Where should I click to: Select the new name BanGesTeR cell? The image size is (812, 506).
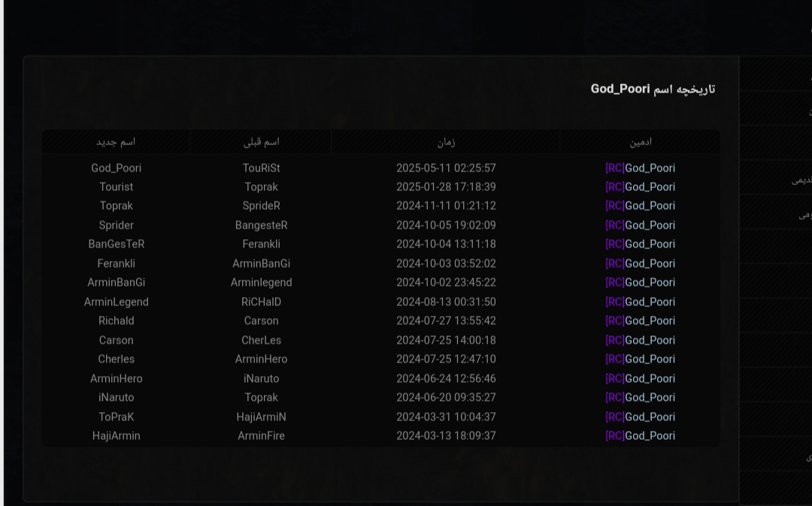pyautogui.click(x=116, y=244)
